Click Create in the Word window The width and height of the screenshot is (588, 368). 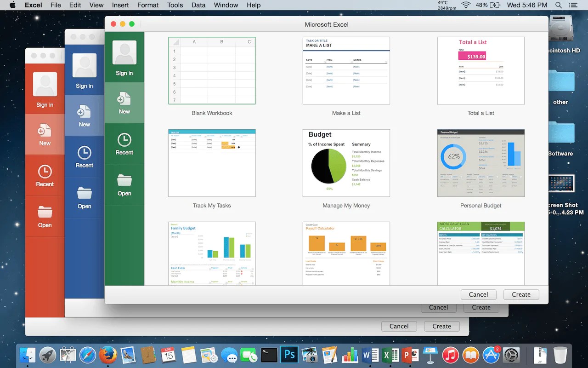click(481, 307)
